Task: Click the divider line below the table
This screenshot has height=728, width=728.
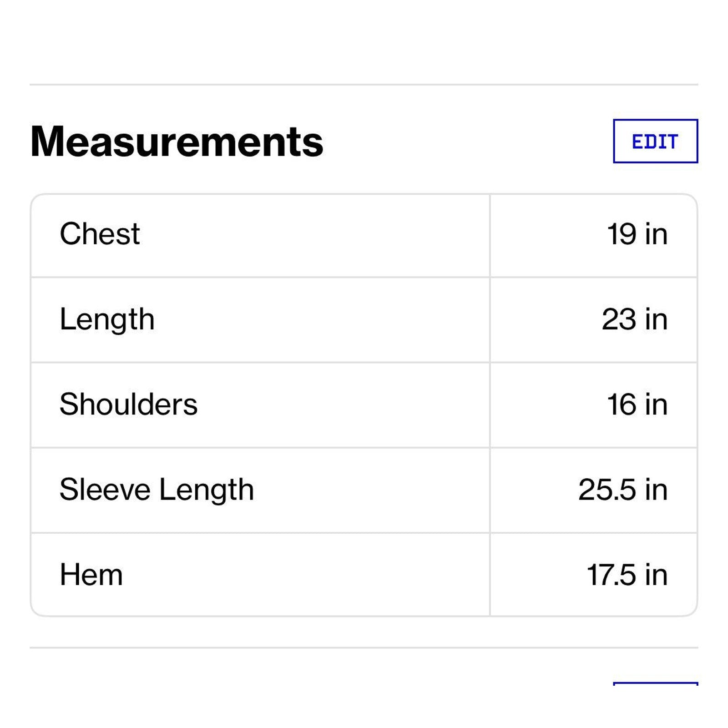Action: click(364, 647)
